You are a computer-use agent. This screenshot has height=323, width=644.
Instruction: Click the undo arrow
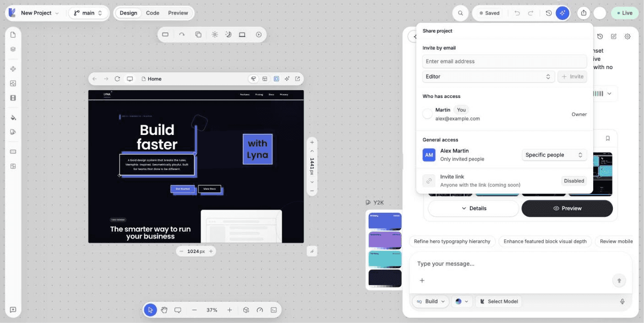pyautogui.click(x=517, y=13)
